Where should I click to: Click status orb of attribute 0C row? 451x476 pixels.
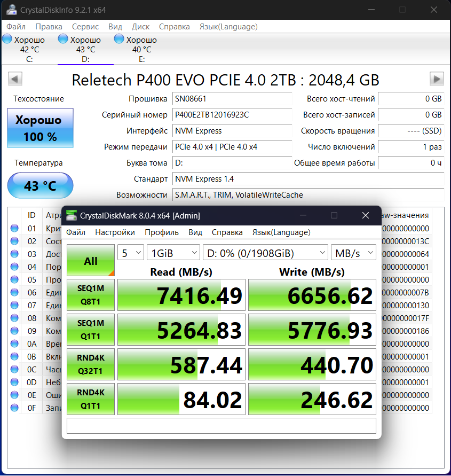click(14, 370)
